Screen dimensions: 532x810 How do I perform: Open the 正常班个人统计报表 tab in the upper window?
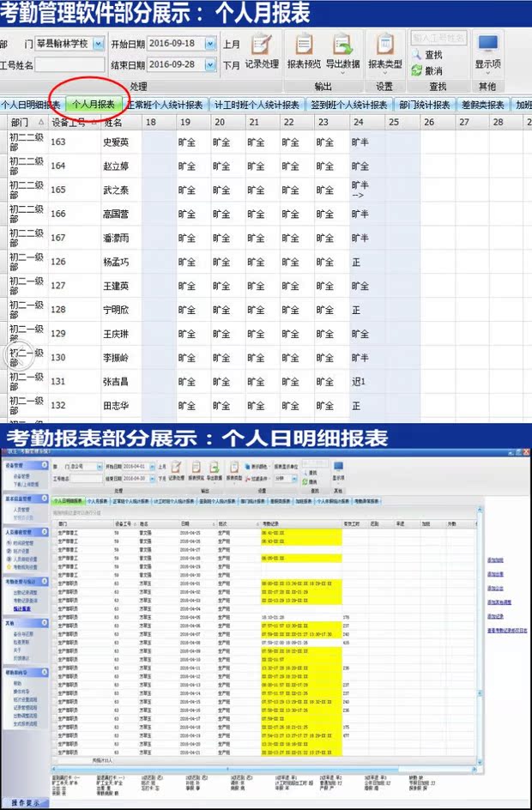[x=166, y=105]
